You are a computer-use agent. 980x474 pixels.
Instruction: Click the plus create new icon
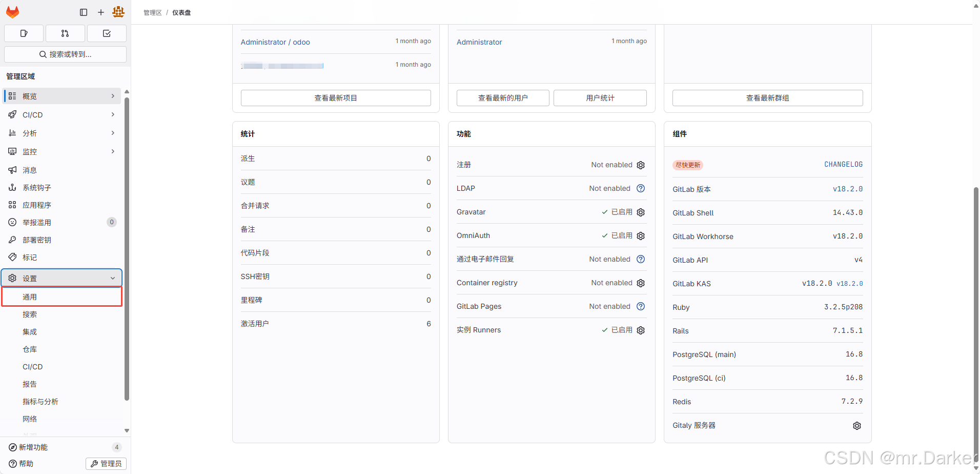click(x=101, y=12)
